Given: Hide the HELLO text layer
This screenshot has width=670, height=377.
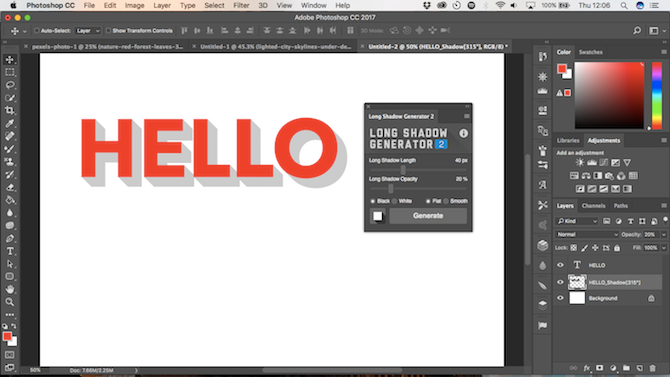Looking at the screenshot, I should tap(560, 265).
